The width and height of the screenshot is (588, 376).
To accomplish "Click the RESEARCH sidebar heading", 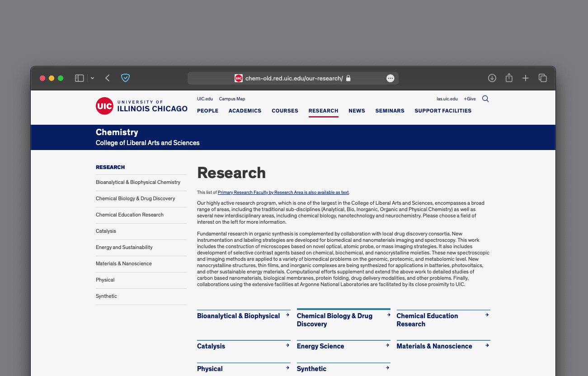I will (x=110, y=167).
